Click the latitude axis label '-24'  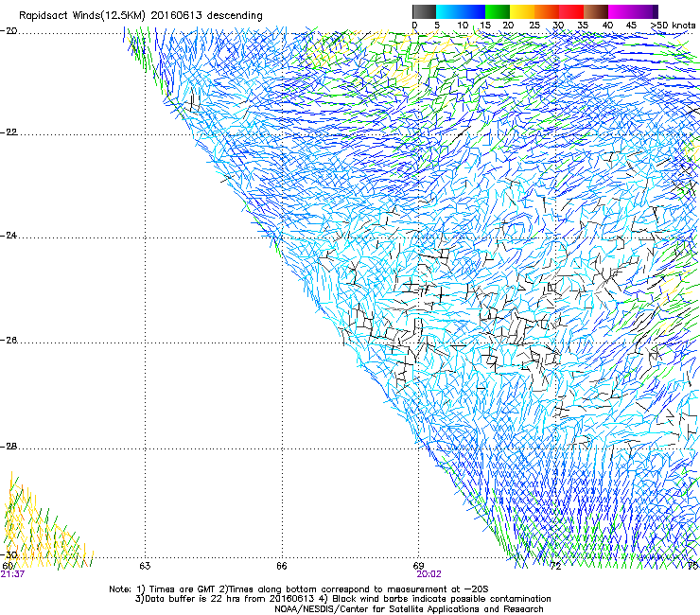click(9, 236)
